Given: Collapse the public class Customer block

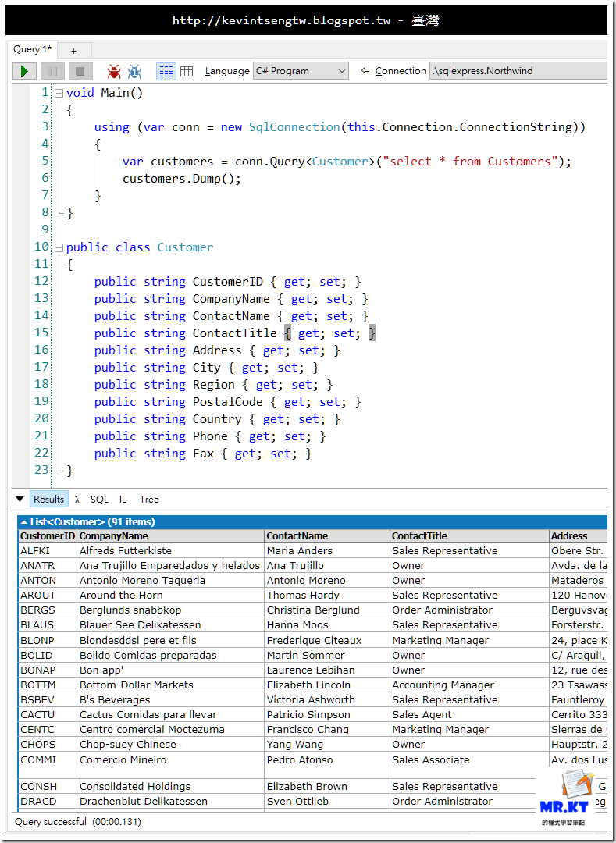Looking at the screenshot, I should click(x=59, y=247).
